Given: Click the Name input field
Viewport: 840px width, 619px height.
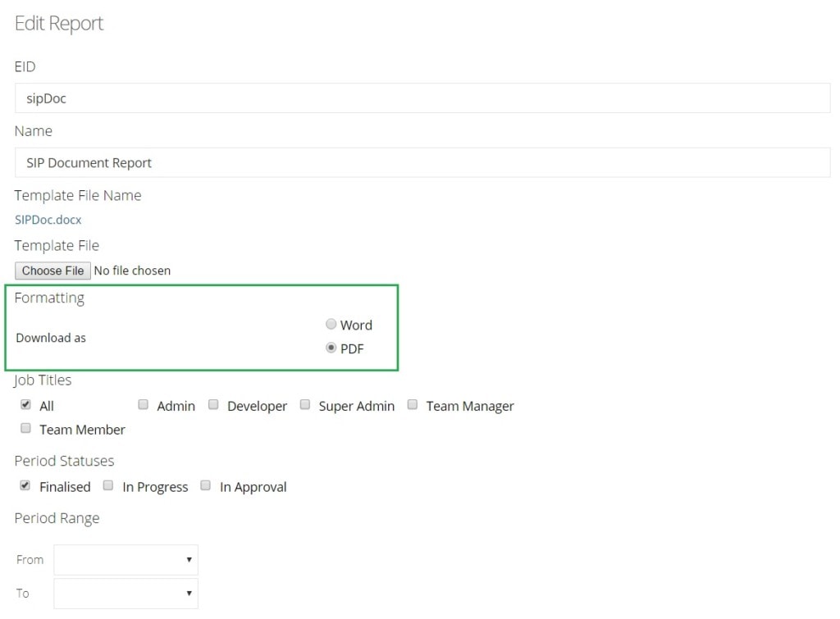Looking at the screenshot, I should pyautogui.click(x=422, y=162).
